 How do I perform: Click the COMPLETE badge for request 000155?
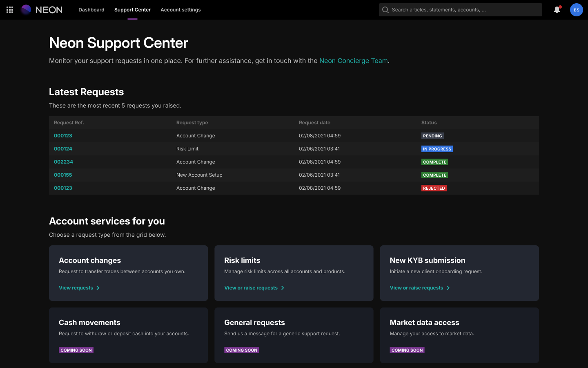click(x=434, y=175)
